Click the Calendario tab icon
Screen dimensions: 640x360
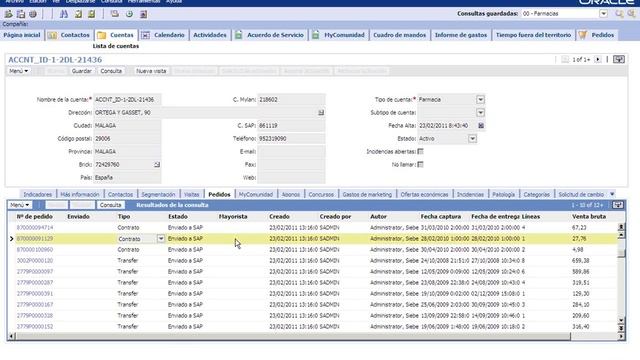146,35
